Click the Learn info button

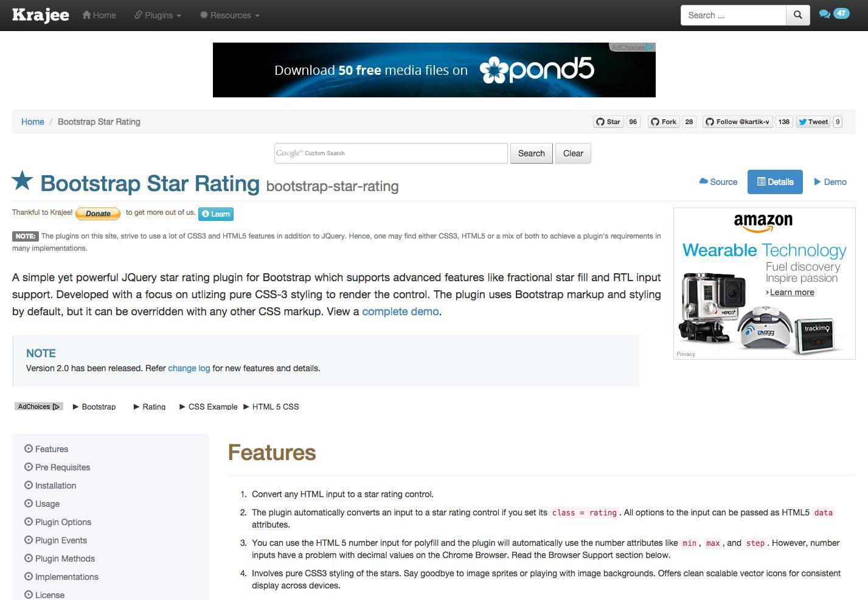point(216,214)
